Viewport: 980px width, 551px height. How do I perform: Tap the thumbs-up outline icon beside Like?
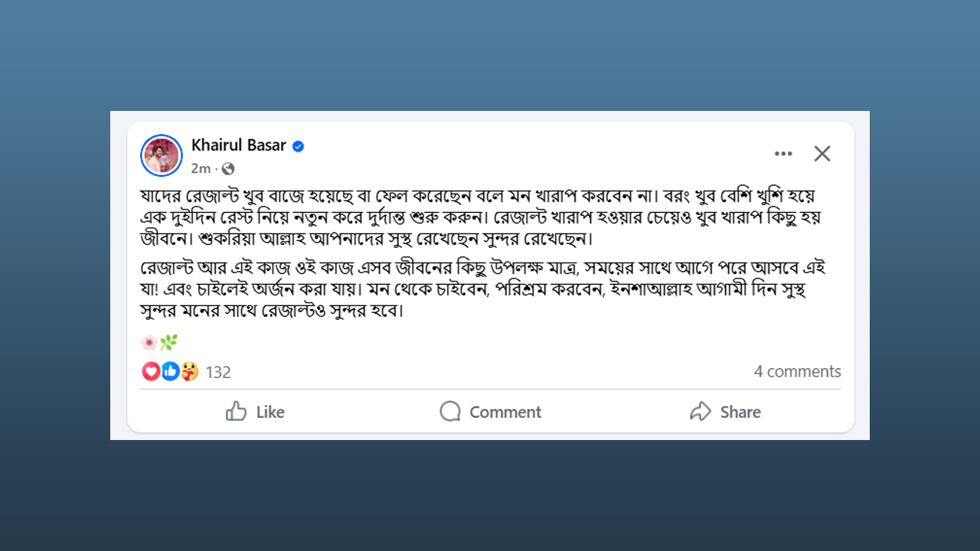click(x=237, y=412)
